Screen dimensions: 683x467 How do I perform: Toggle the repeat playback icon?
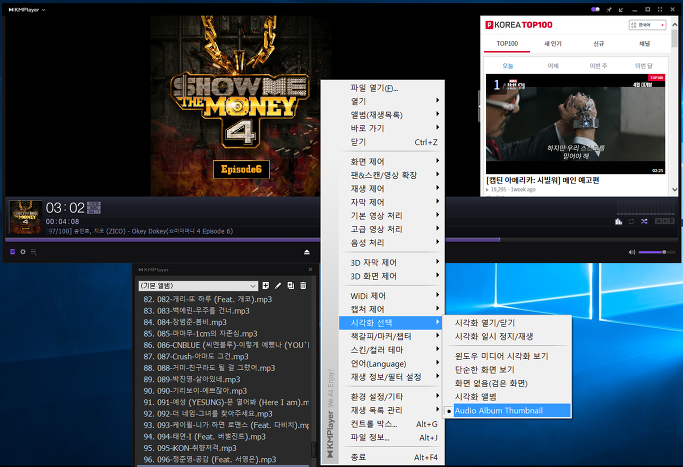pyautogui.click(x=631, y=221)
